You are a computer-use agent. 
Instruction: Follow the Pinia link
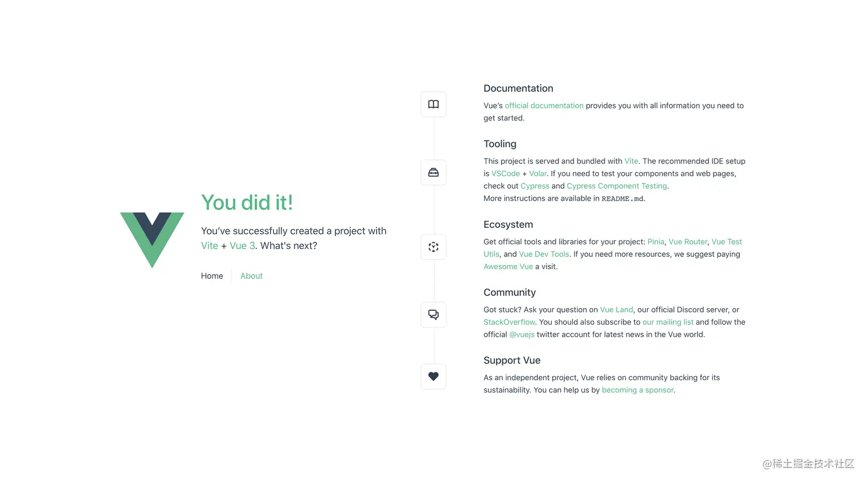pyautogui.click(x=656, y=241)
